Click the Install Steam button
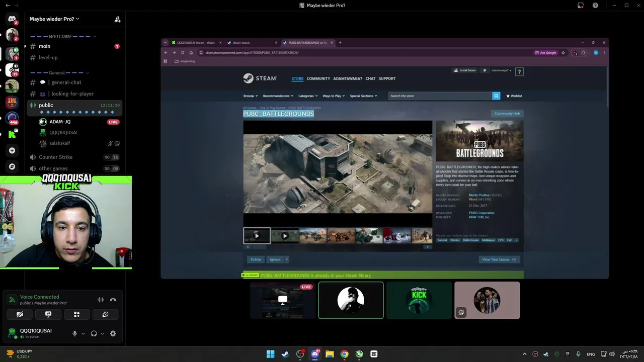The height and width of the screenshot is (362, 644). click(x=465, y=70)
